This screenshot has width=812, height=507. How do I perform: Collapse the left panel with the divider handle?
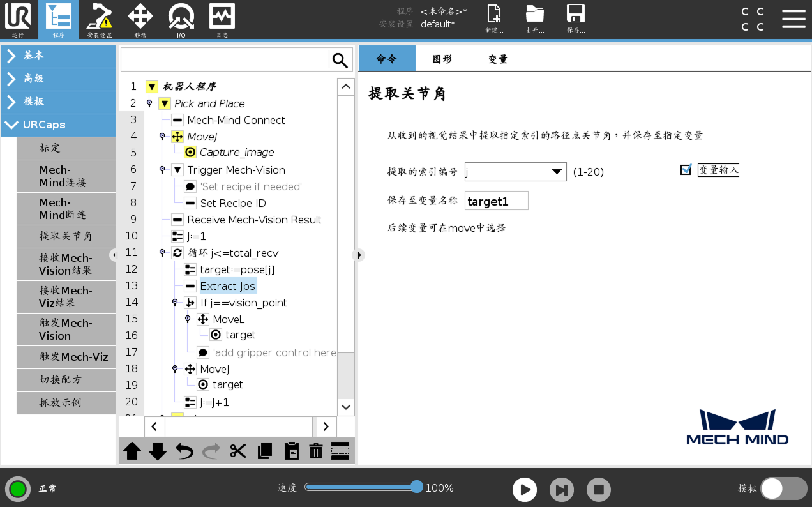pyautogui.click(x=115, y=255)
